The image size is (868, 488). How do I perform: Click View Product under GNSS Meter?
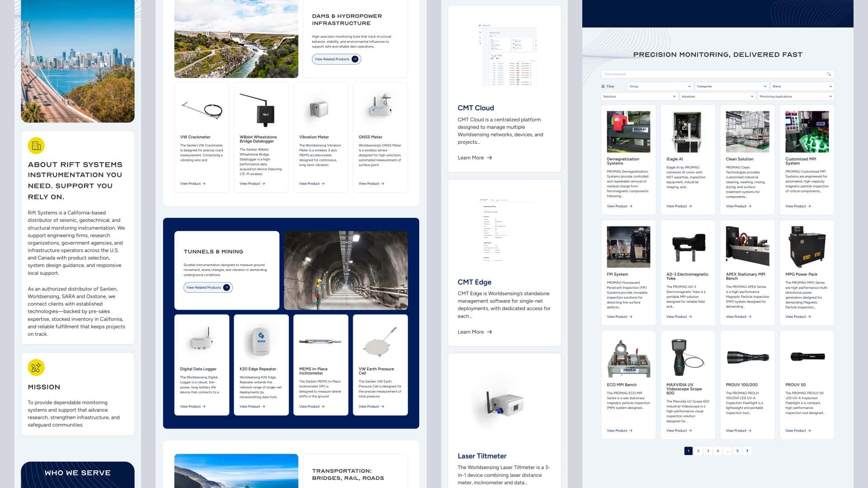(371, 183)
